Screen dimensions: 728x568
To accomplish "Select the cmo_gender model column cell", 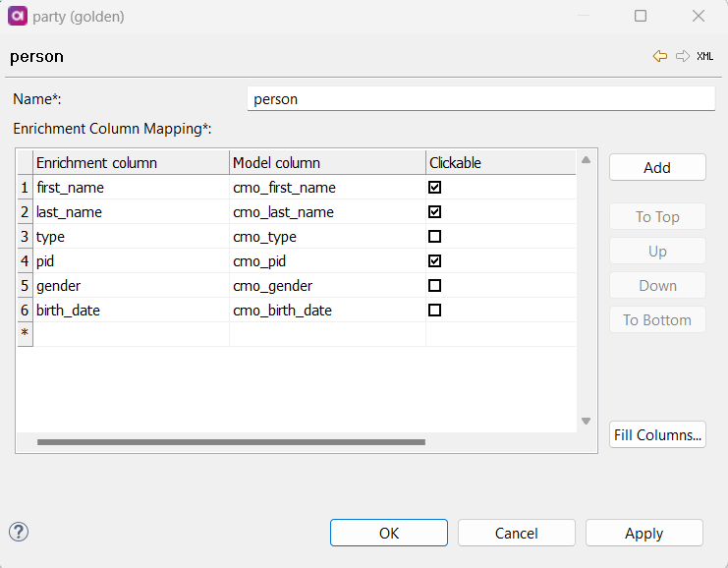I will click(326, 285).
